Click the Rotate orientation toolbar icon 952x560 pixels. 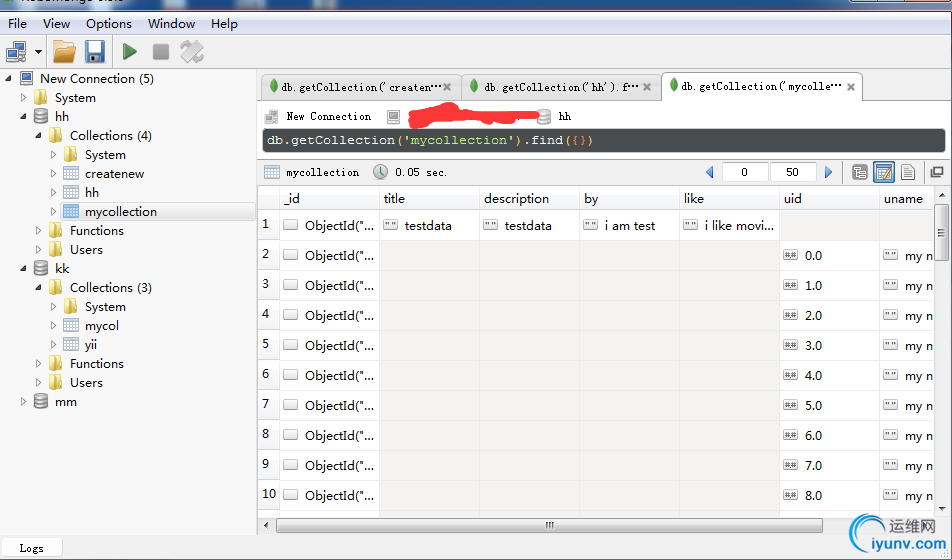pos(192,52)
